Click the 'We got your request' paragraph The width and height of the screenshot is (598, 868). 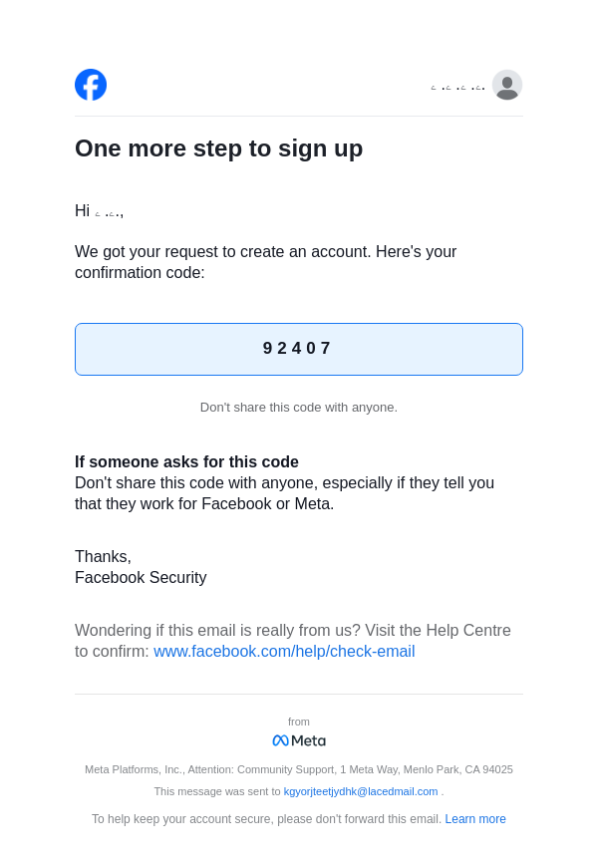click(265, 262)
